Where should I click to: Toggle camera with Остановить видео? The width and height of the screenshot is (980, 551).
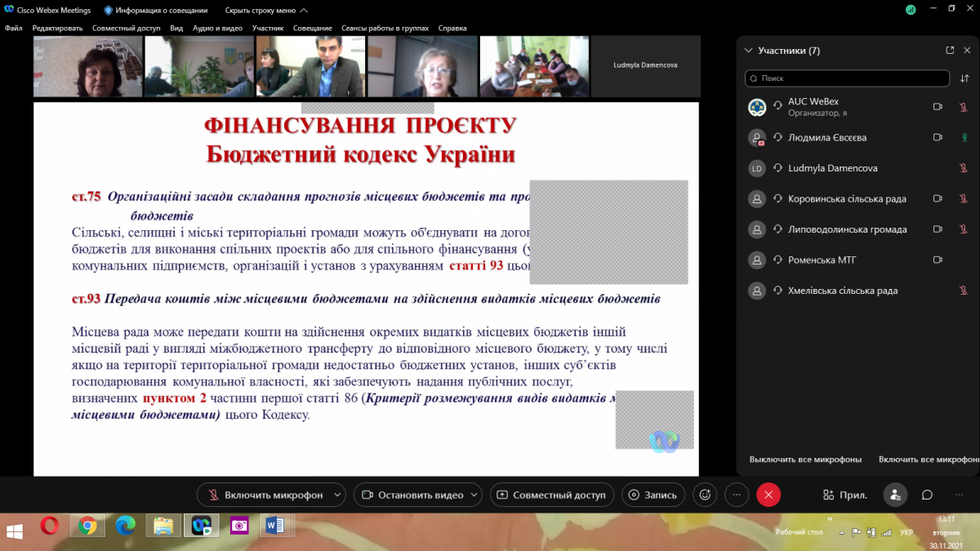pyautogui.click(x=412, y=495)
